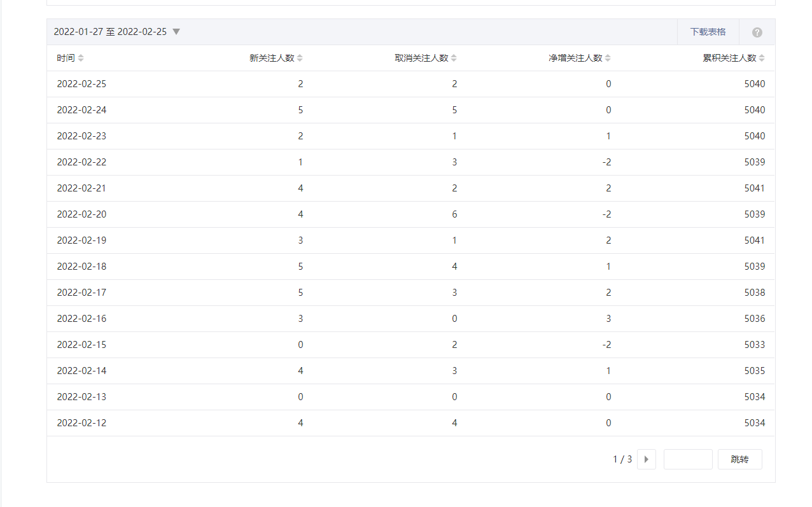Image resolution: width=812 pixels, height=507 pixels.
Task: Select cumulative value 5041 in 2022-02-21 row
Action: 754,188
